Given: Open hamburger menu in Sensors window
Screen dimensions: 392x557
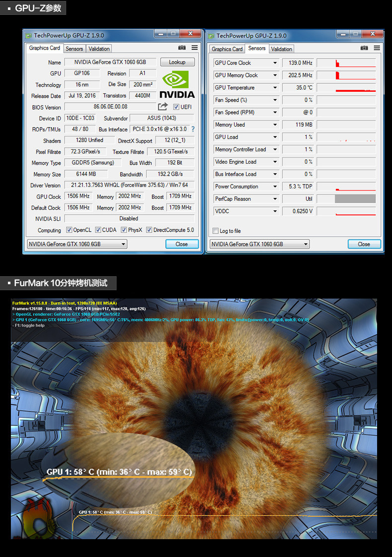Looking at the screenshot, I should tap(377, 48).
